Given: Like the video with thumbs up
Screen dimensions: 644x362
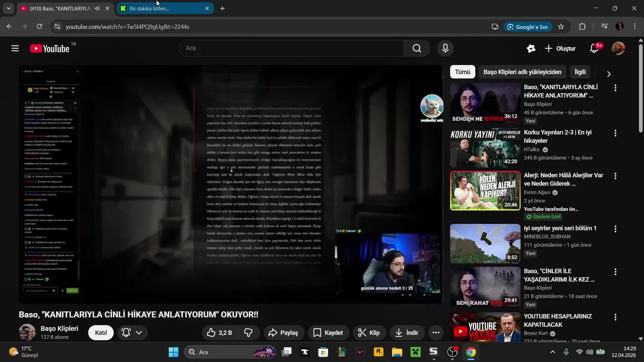Looking at the screenshot, I should [x=219, y=333].
